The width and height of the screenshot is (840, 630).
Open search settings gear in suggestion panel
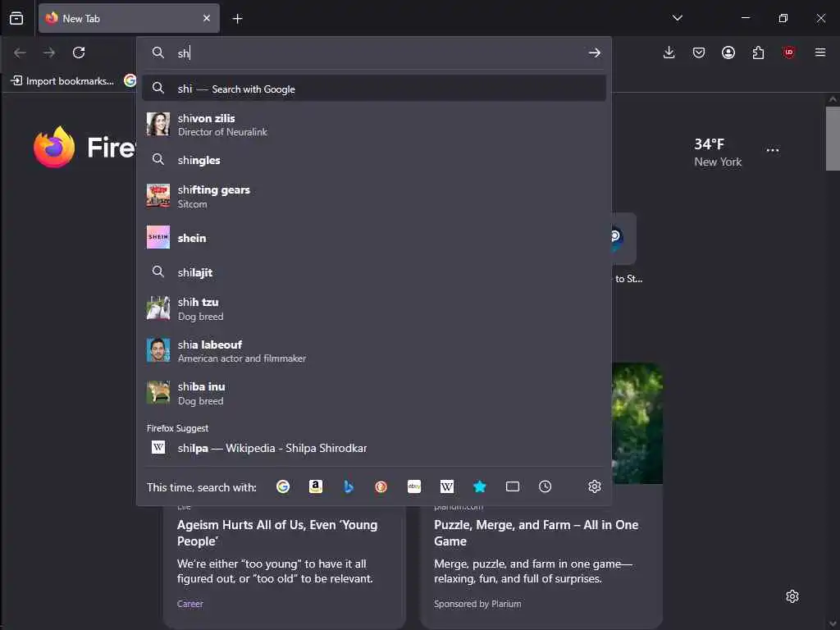point(594,486)
